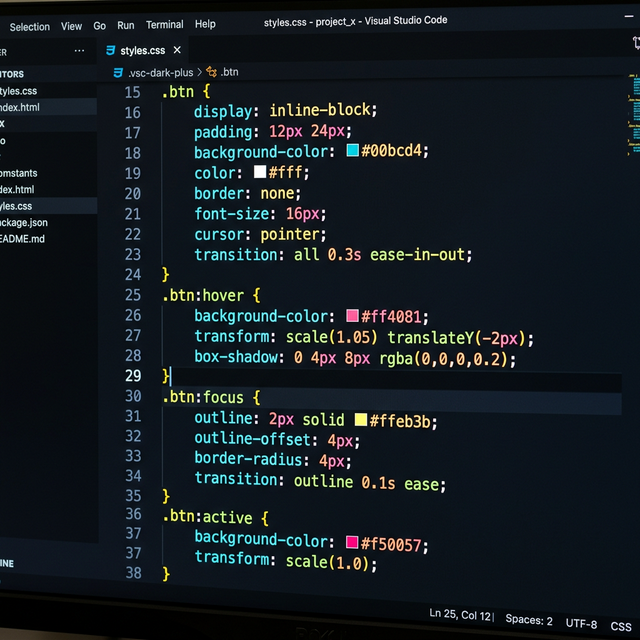Open package.json in file tree
This screenshot has width=640, height=640.
pos(24,222)
